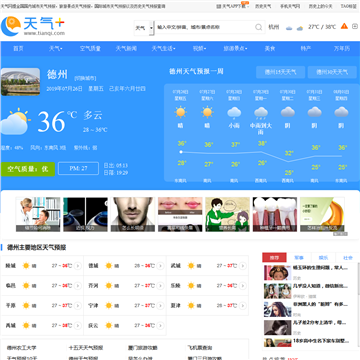Image resolution: width=360 pixels, height=360 pixels.
Task: Expand the 视频 nav menu
Action: click(199, 48)
